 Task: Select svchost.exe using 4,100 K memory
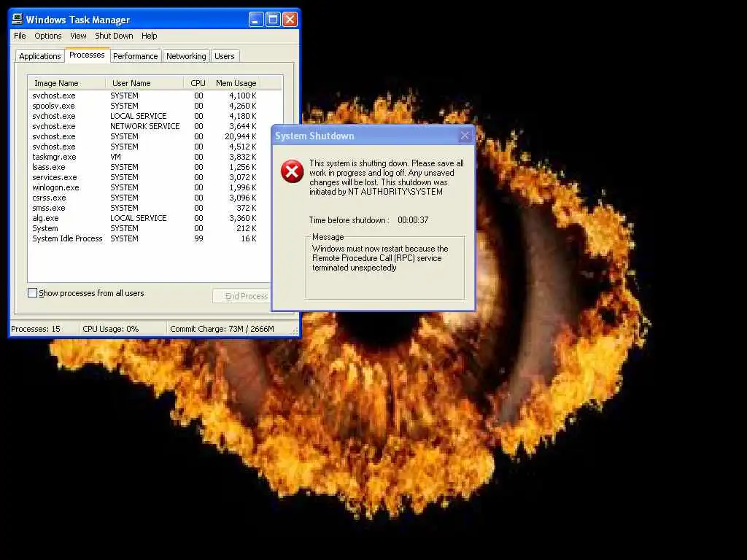(144, 96)
